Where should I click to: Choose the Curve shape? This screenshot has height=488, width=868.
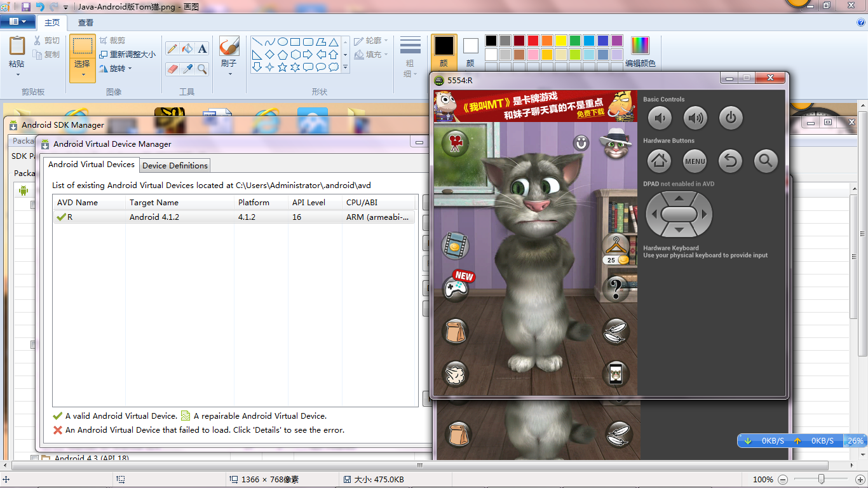click(x=270, y=42)
